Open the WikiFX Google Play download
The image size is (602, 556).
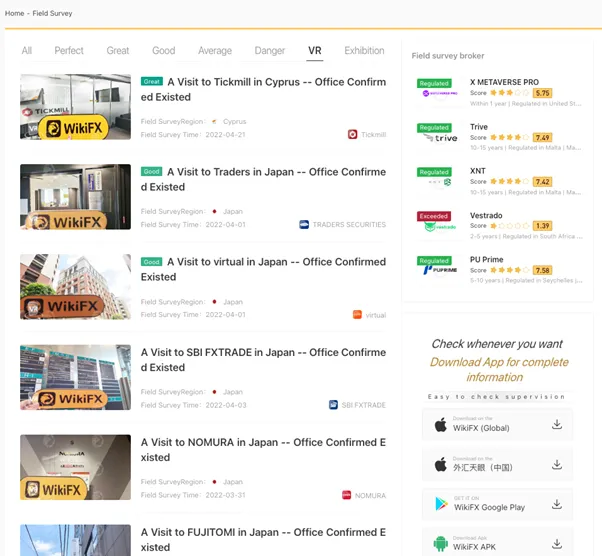point(498,504)
